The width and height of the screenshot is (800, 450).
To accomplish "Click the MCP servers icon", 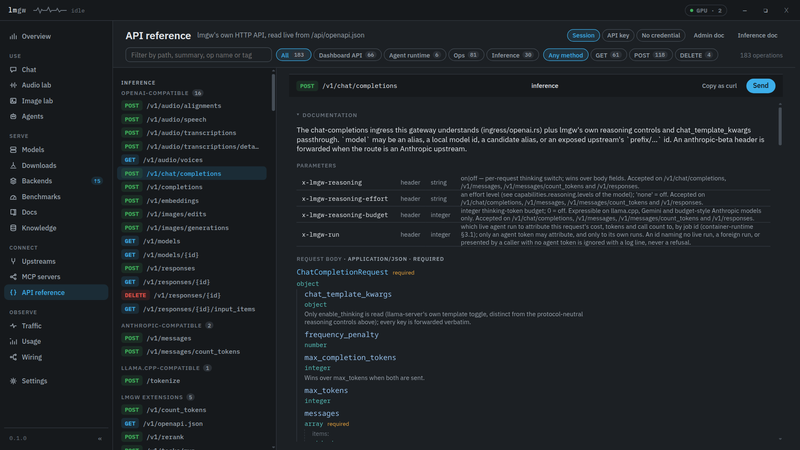I will 13,277.
